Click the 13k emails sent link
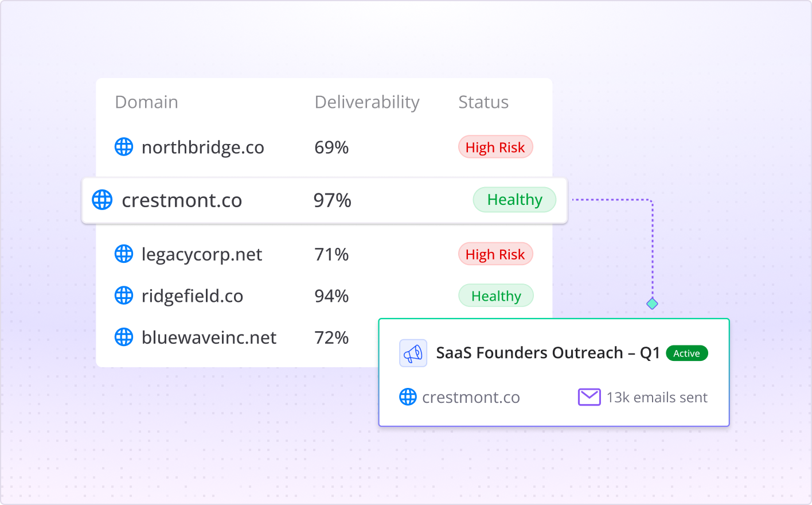Image resolution: width=812 pixels, height=505 pixels. [x=657, y=397]
